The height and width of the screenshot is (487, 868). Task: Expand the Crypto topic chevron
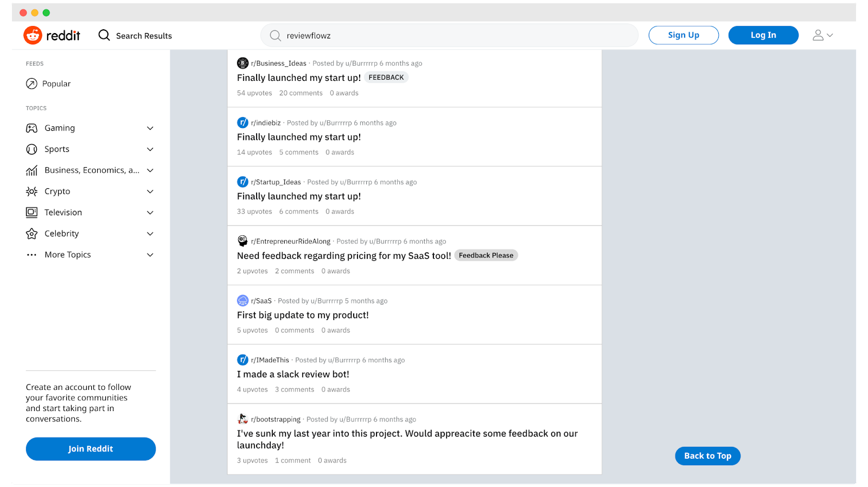(150, 191)
